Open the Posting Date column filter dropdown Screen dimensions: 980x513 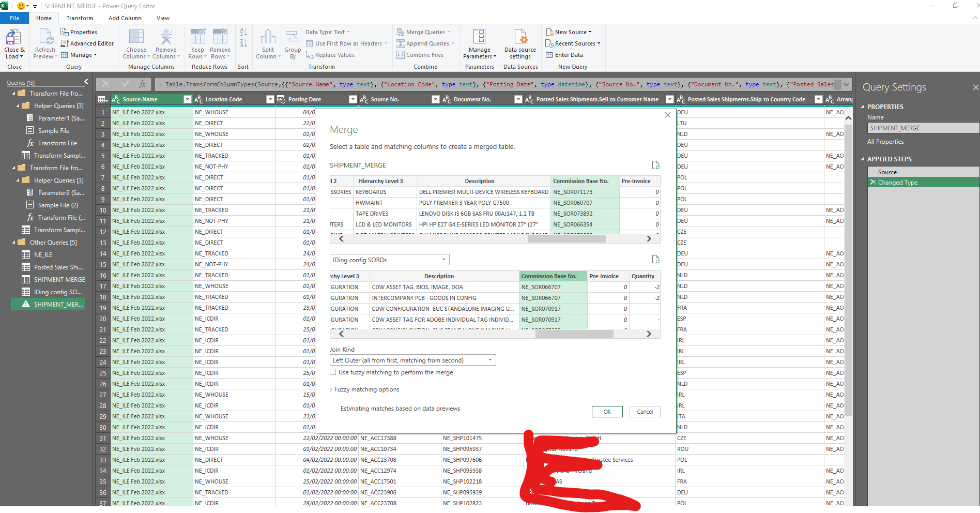(353, 99)
